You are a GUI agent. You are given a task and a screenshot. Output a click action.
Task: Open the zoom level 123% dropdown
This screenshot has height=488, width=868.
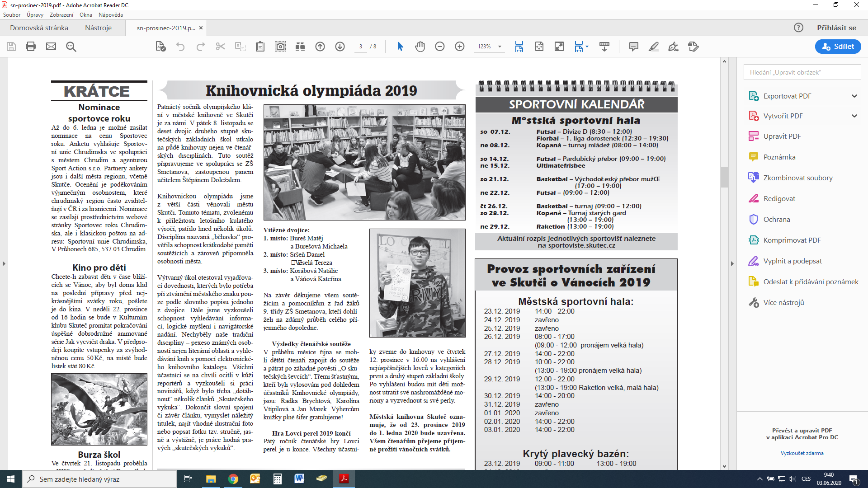pyautogui.click(x=500, y=47)
